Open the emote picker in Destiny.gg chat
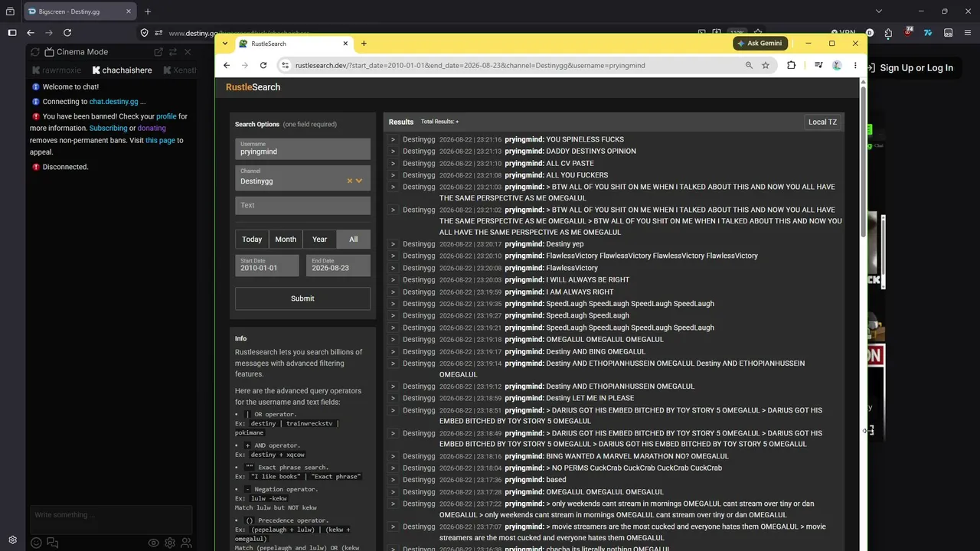Viewport: 980px width, 551px height. pyautogui.click(x=36, y=543)
